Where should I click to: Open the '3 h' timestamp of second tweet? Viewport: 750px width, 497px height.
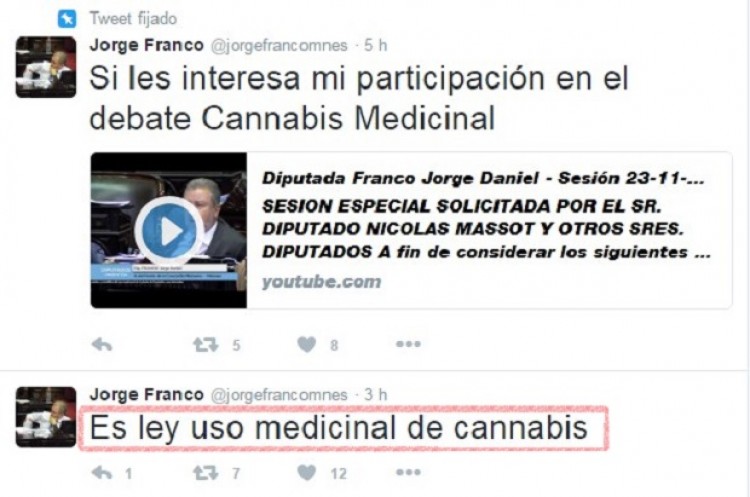coord(375,395)
